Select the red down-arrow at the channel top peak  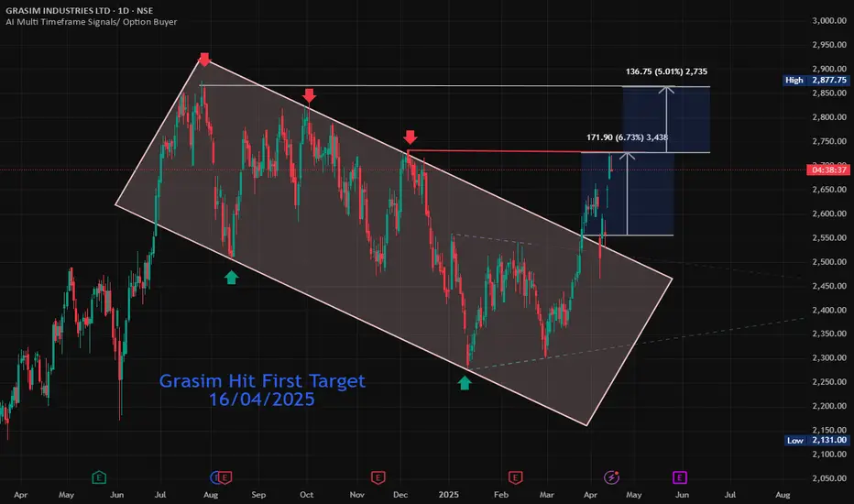coord(204,60)
